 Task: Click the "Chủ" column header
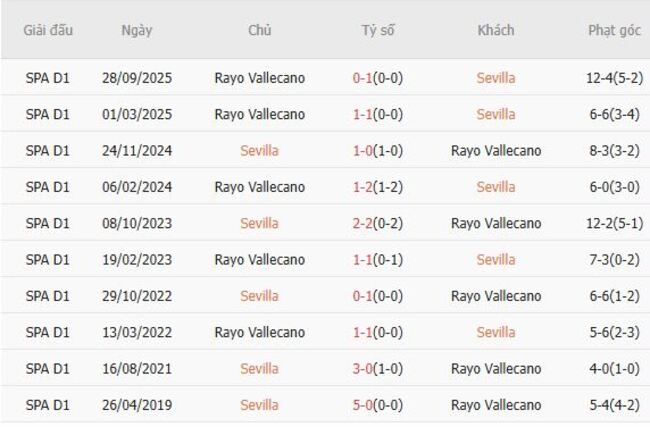pyautogui.click(x=260, y=30)
